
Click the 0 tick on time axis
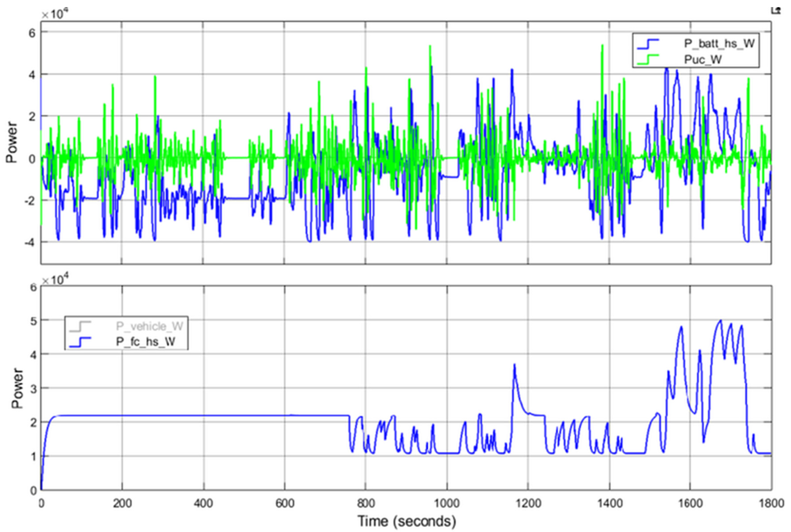tap(41, 503)
